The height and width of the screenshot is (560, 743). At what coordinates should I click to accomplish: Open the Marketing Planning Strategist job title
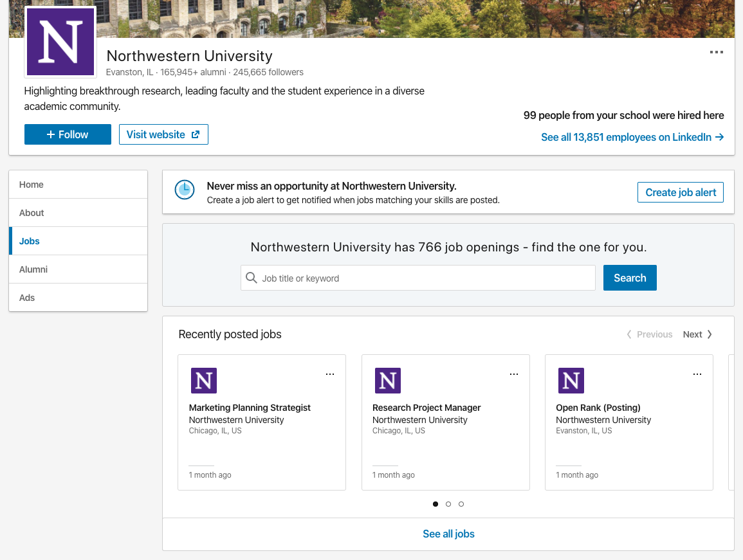[x=250, y=408]
